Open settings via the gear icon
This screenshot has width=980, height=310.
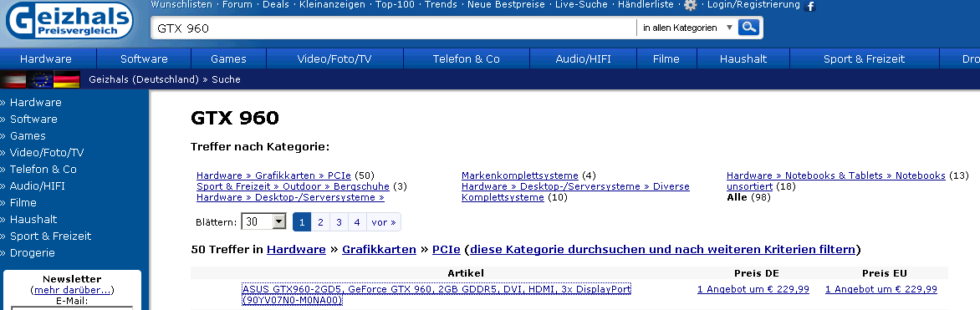690,5
